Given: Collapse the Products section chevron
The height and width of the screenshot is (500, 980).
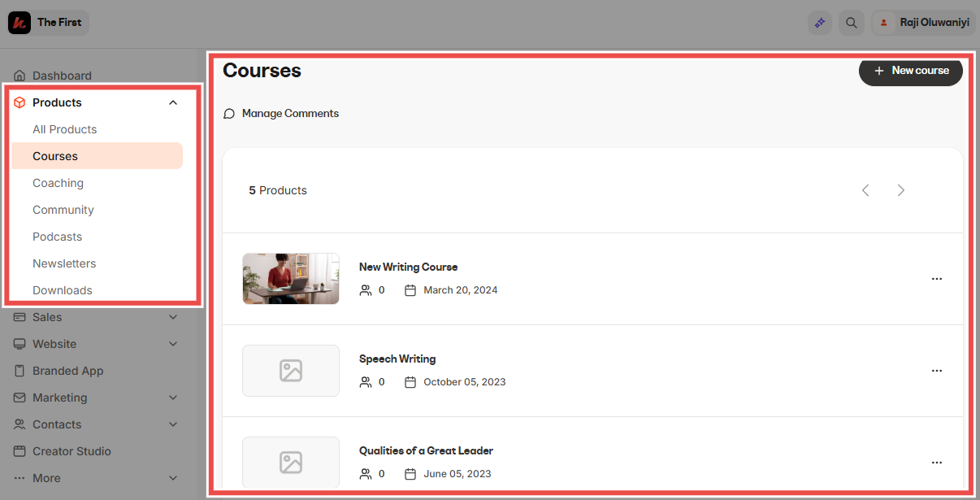Looking at the screenshot, I should click(x=173, y=102).
